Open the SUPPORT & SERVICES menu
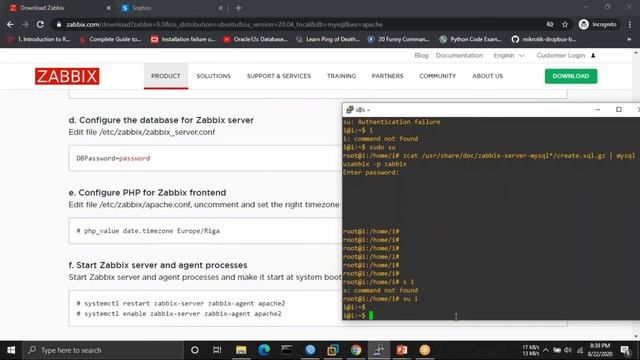Viewport: 640px width, 360px height. click(279, 76)
